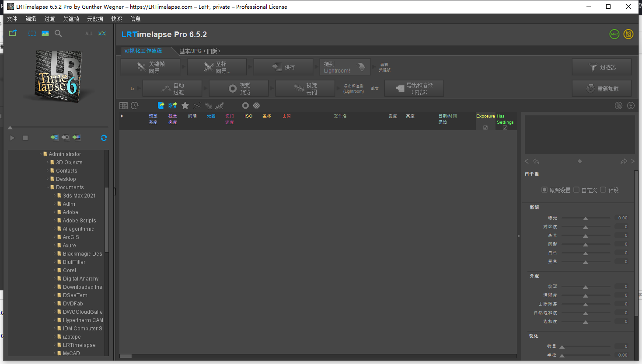Click the magnifier search icon
The width and height of the screenshot is (642, 364).
pyautogui.click(x=58, y=33)
